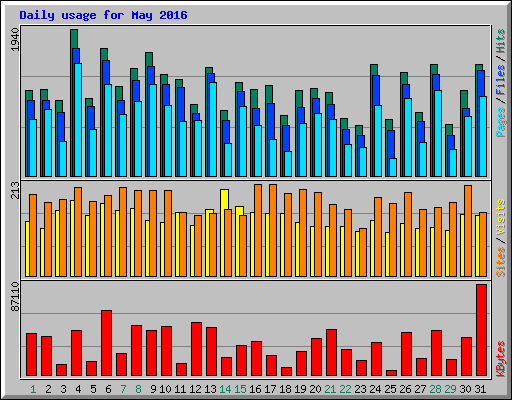Click day label '17' on the x-axis
512x400 pixels.
270,389
